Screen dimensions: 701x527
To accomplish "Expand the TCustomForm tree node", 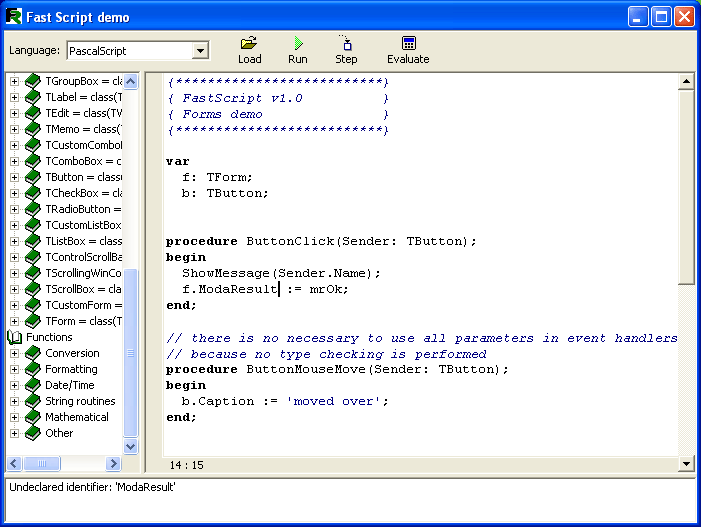I will tap(14, 305).
